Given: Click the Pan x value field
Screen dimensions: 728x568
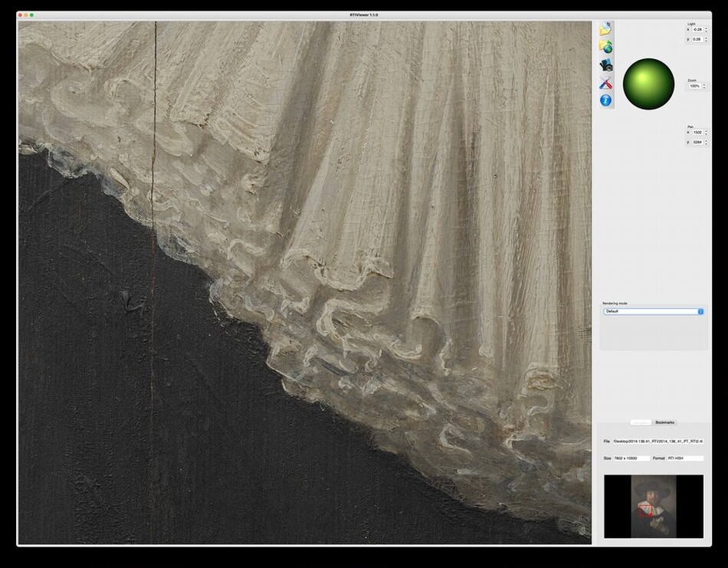Looking at the screenshot, I should click(697, 133).
